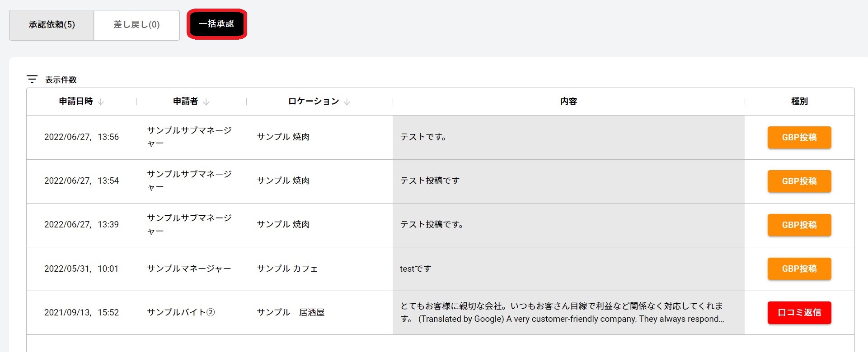Open the review text from サンプルバイト②
The width and height of the screenshot is (868, 352).
click(568, 313)
